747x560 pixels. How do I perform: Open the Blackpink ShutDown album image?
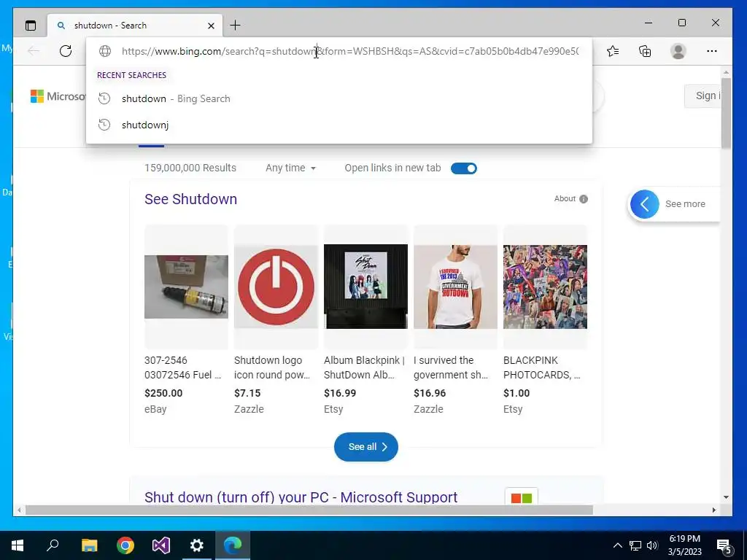point(365,287)
